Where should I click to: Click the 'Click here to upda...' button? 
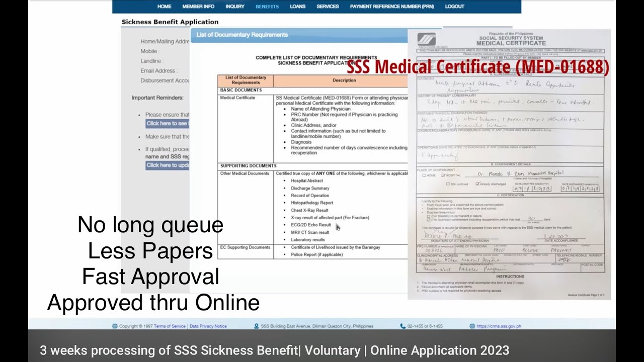click(168, 165)
